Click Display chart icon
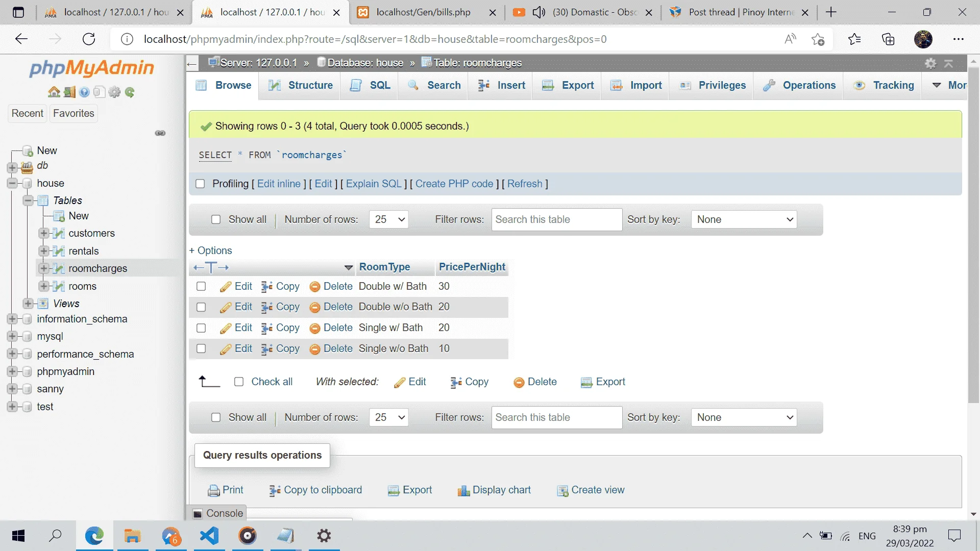Screen dimensions: 980x551 (x=463, y=491)
